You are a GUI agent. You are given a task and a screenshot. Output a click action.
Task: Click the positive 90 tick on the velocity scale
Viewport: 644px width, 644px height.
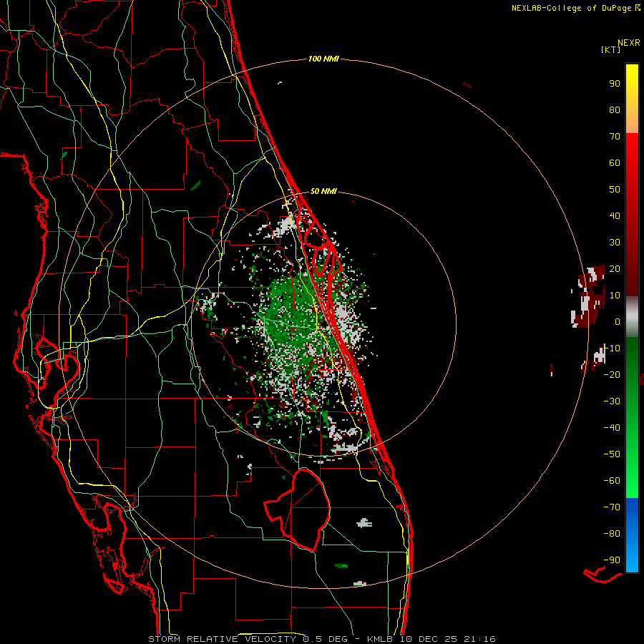[x=615, y=84]
